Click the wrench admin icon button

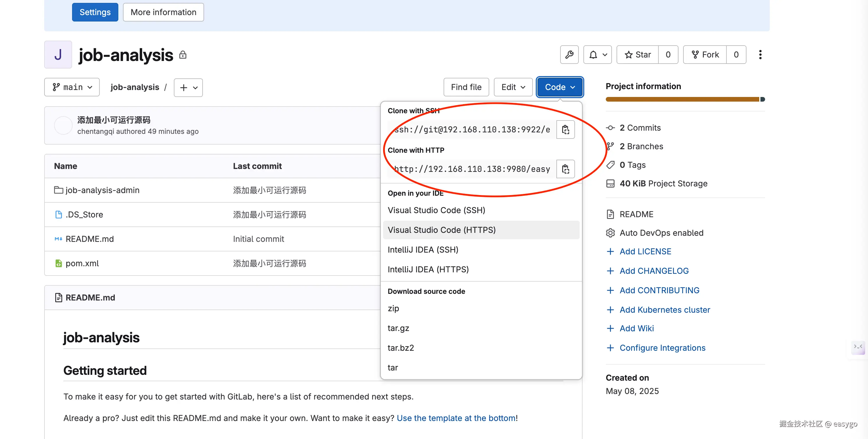(569, 55)
